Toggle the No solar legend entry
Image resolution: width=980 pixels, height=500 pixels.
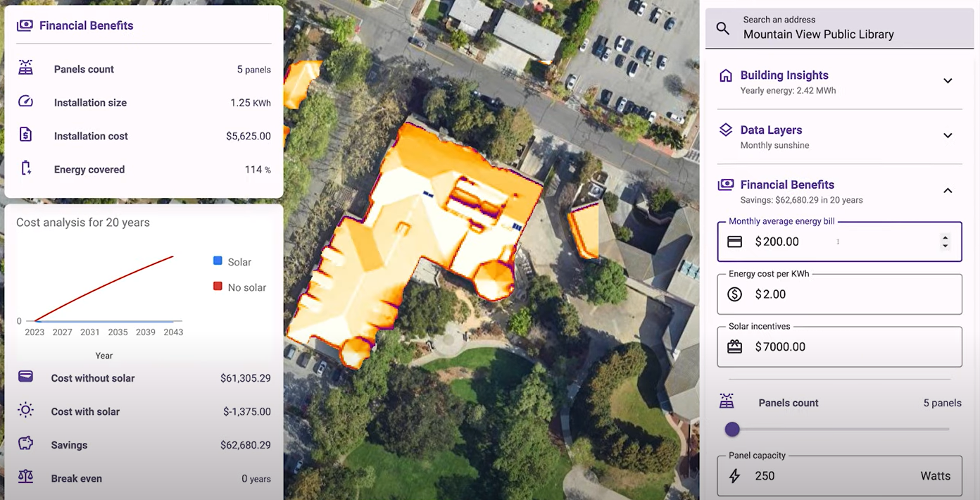239,287
